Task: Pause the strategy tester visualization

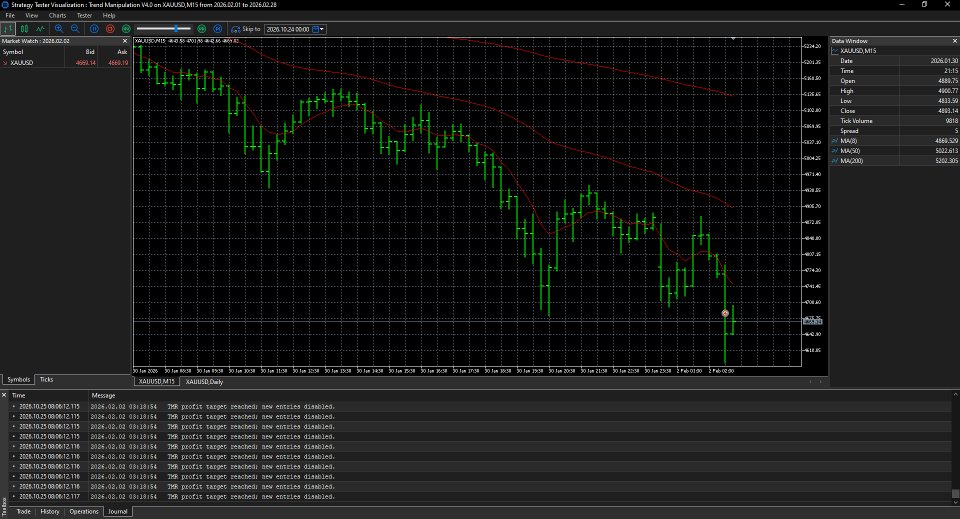Action: coord(94,29)
